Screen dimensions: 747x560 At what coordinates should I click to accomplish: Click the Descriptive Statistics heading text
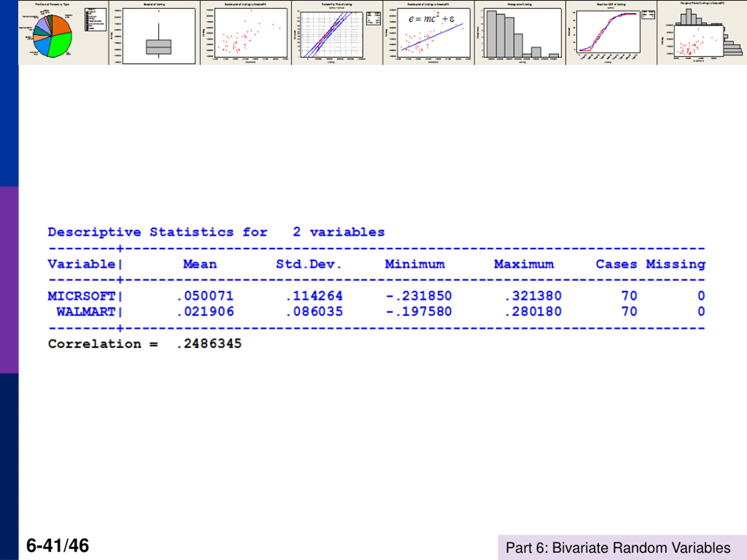point(216,232)
